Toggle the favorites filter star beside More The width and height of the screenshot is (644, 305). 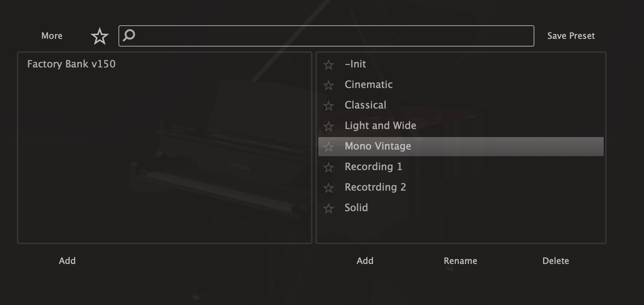pos(99,36)
